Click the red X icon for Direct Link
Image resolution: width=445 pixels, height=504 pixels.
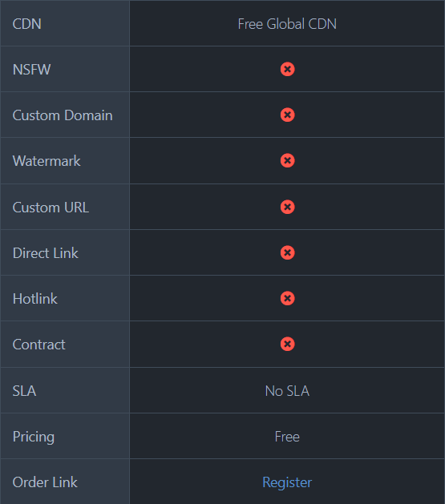point(288,252)
